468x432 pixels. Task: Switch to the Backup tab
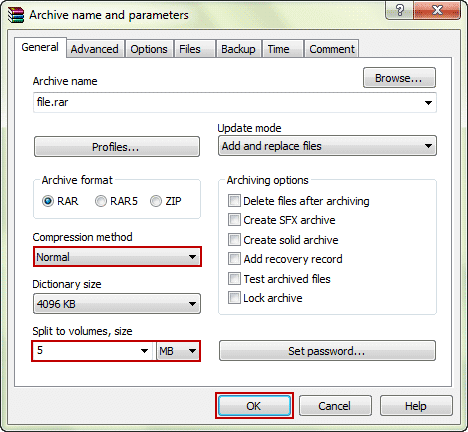pos(238,49)
